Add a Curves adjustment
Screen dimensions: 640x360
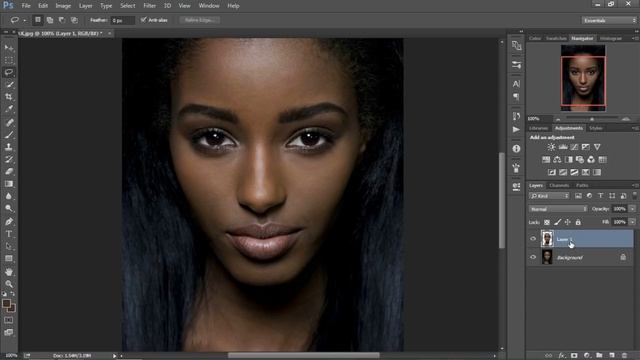pos(574,147)
